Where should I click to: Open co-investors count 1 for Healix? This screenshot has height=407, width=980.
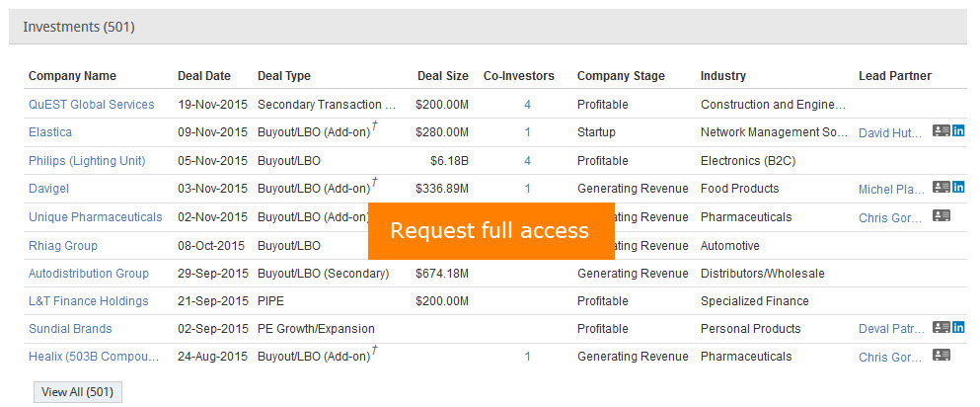[527, 357]
